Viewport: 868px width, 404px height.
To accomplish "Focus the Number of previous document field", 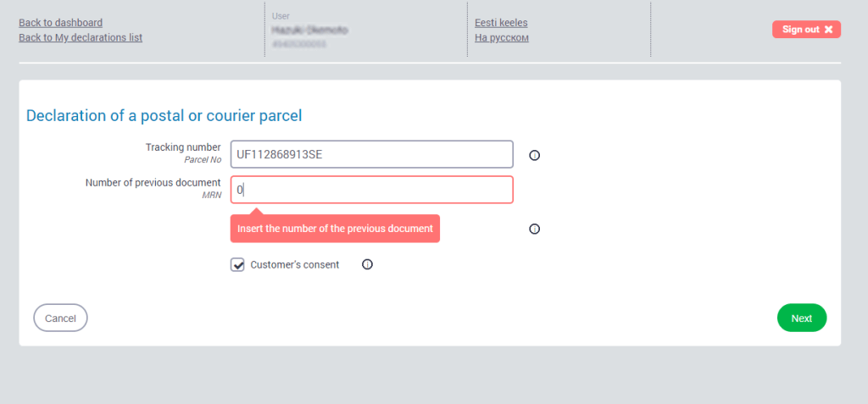I will click(x=371, y=190).
